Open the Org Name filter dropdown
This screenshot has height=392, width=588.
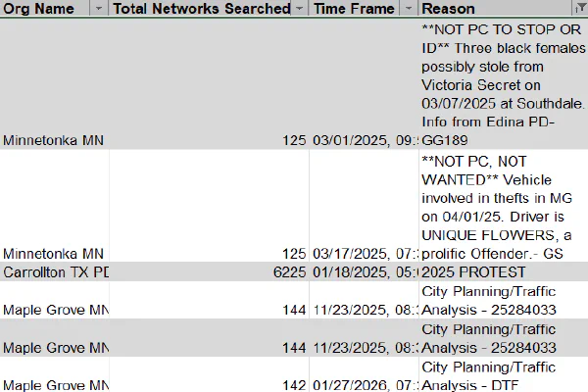tap(99, 8)
